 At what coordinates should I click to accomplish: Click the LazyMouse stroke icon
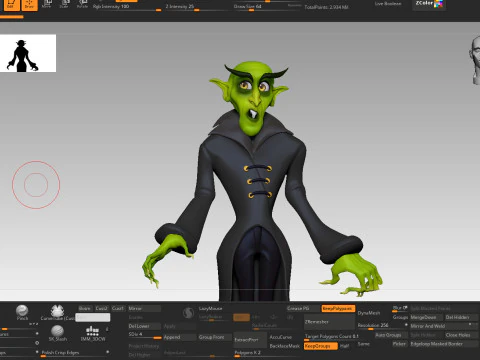189,313
